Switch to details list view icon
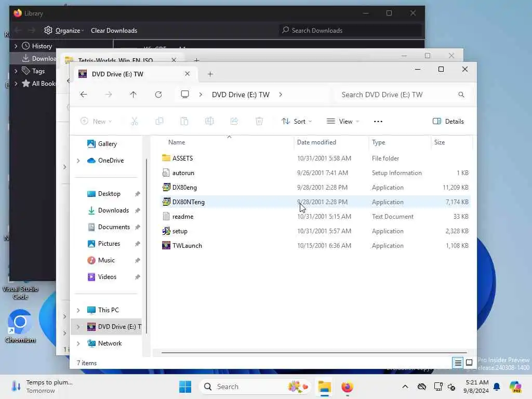 pos(458,363)
